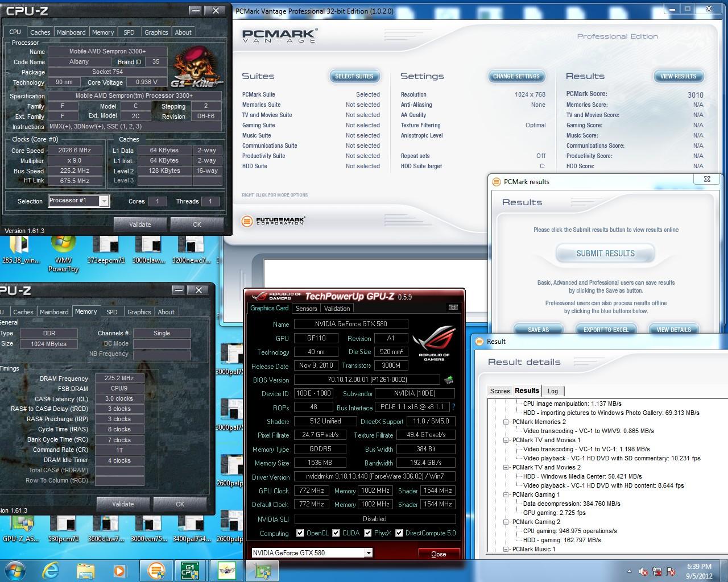This screenshot has height=582, width=728.
Task: Collapse the PCMark Gaming 2 node
Action: (x=506, y=522)
